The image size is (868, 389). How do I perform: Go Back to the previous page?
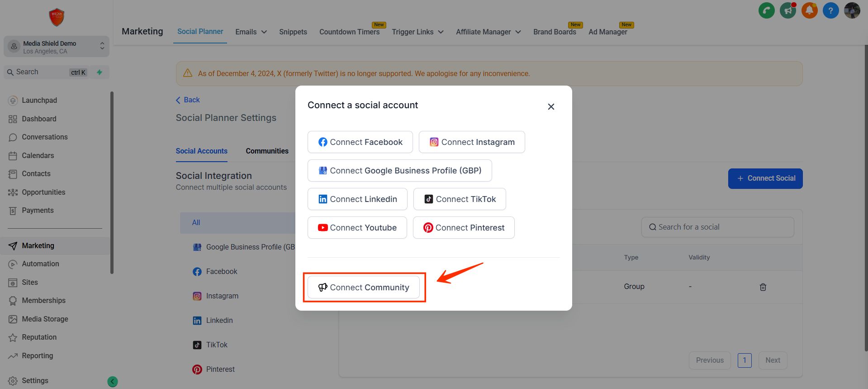pyautogui.click(x=188, y=100)
